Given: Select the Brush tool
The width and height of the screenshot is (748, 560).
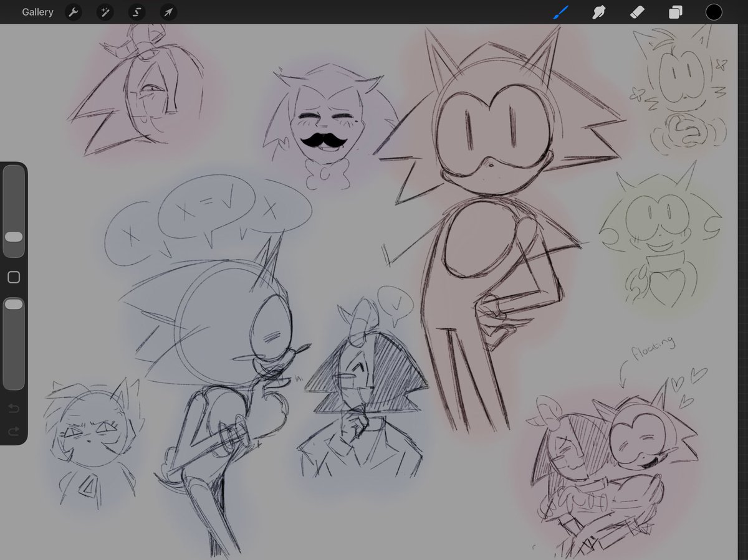Looking at the screenshot, I should 560,12.
